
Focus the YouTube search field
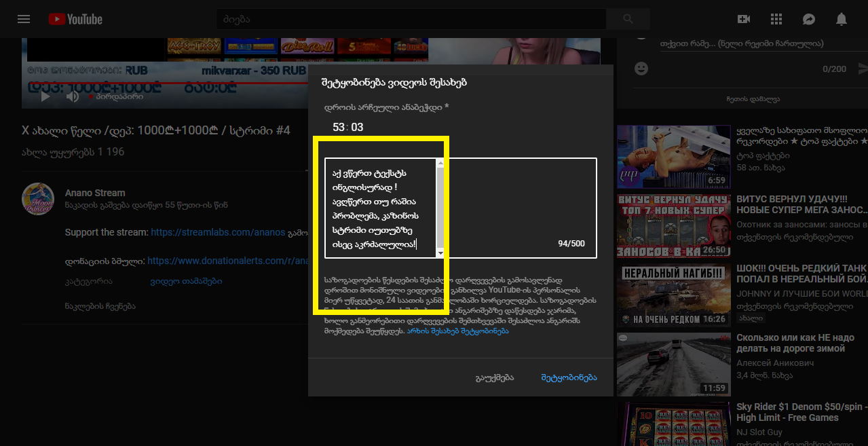point(411,19)
